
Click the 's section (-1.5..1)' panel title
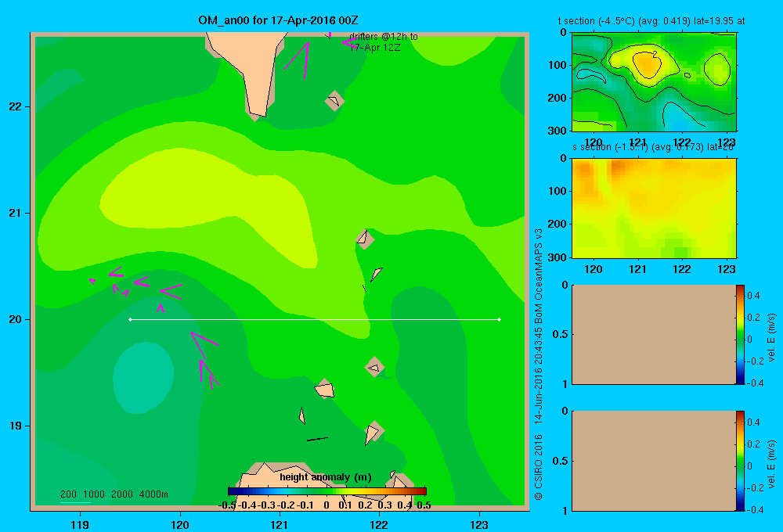[653, 147]
